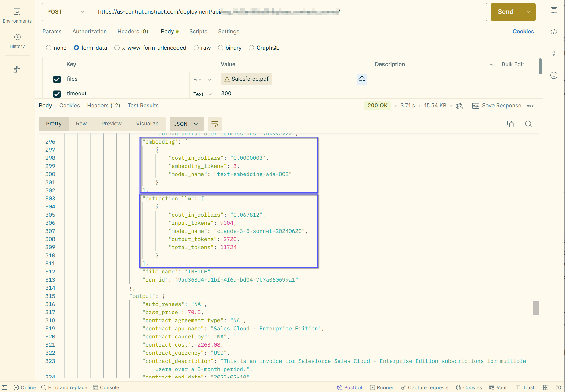
Task: Send the POST request
Action: [506, 12]
